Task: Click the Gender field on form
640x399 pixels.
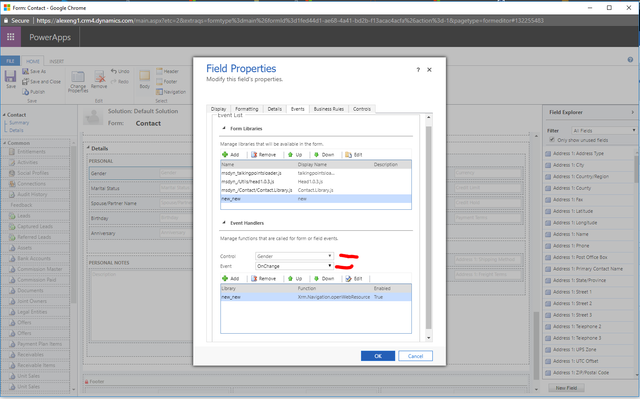Action: [140, 173]
